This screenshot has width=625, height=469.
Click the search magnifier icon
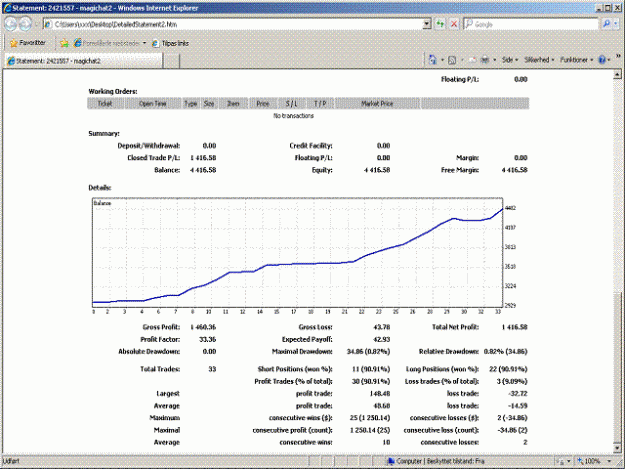(x=607, y=24)
